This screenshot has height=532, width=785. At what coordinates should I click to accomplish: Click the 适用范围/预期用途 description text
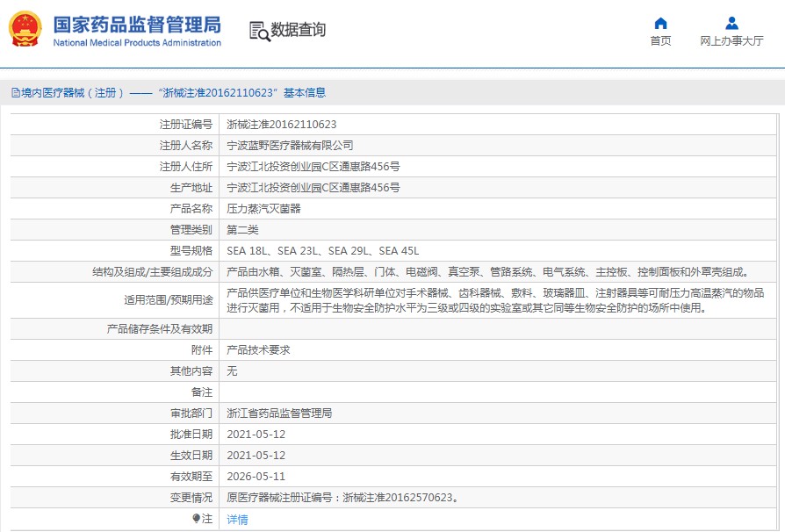click(x=495, y=300)
